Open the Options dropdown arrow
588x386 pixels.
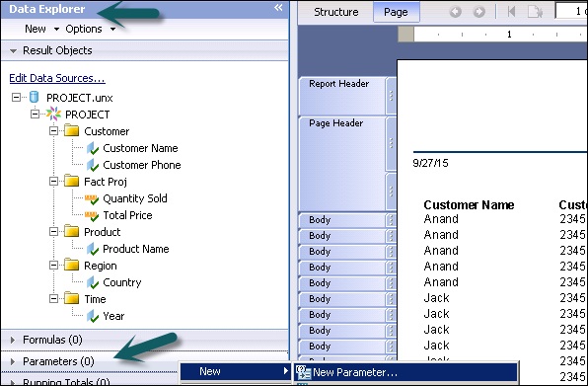pos(112,29)
